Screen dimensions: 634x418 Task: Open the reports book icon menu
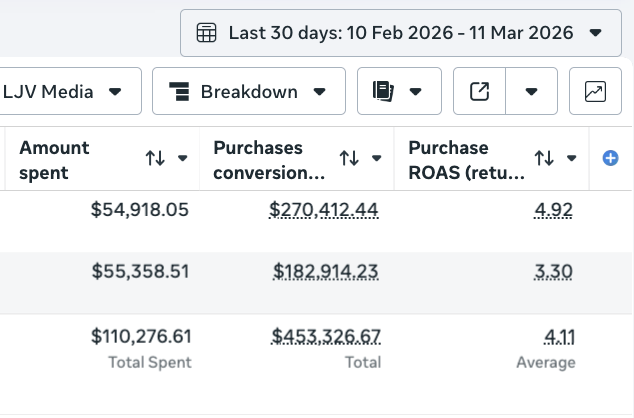399,92
